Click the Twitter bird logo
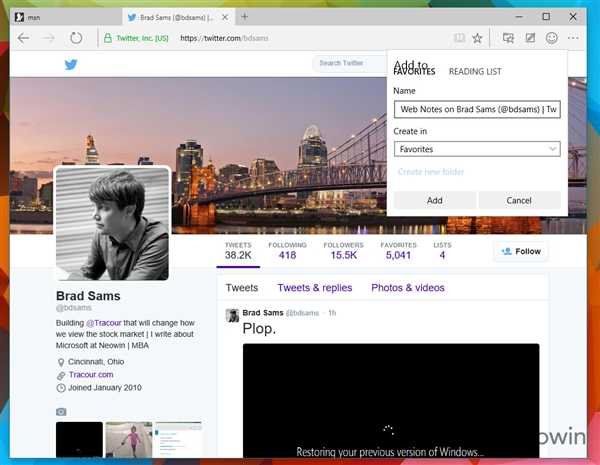The image size is (600, 465). tap(71, 64)
